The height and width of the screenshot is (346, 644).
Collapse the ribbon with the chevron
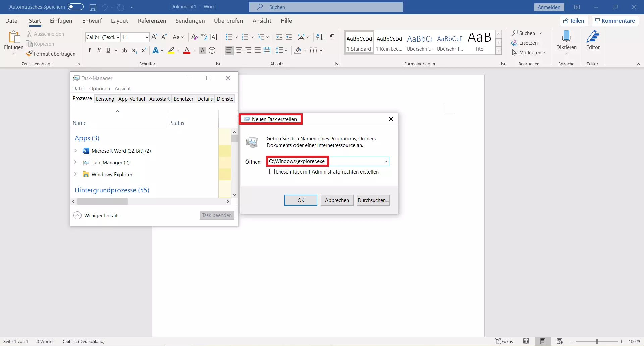[638, 64]
